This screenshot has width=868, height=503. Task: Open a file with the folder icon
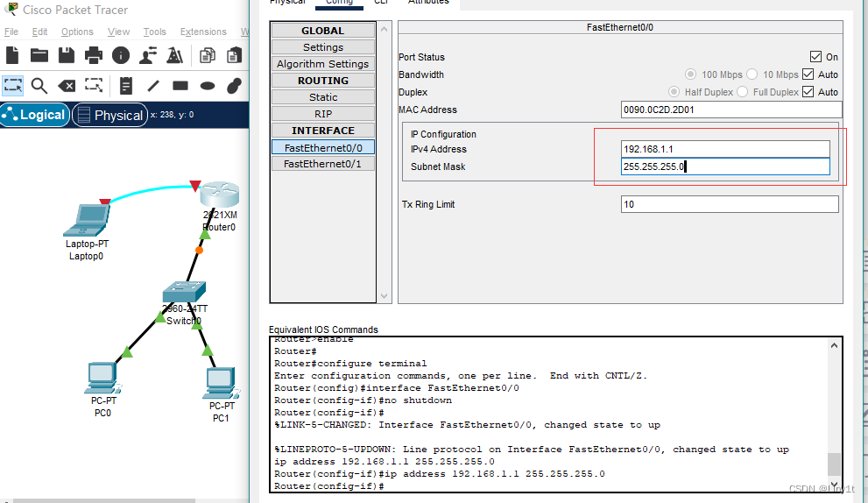click(x=39, y=55)
